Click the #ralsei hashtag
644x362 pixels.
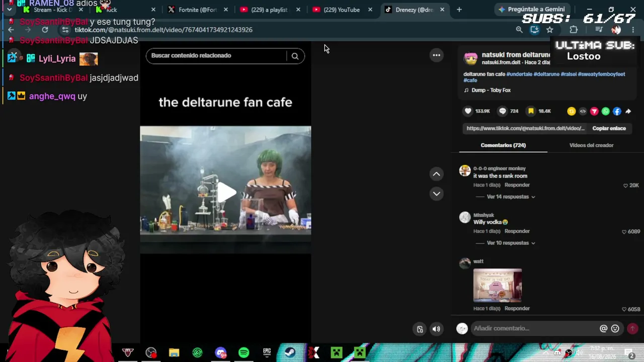pyautogui.click(x=569, y=74)
